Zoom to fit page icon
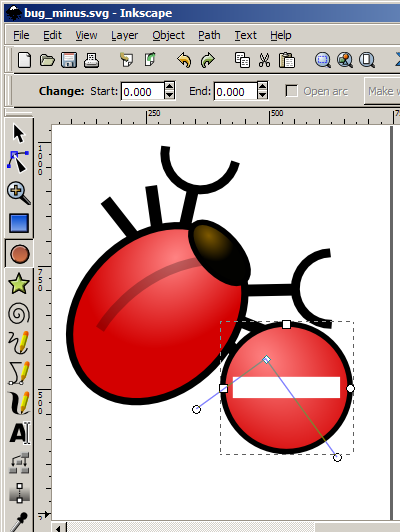 367,60
